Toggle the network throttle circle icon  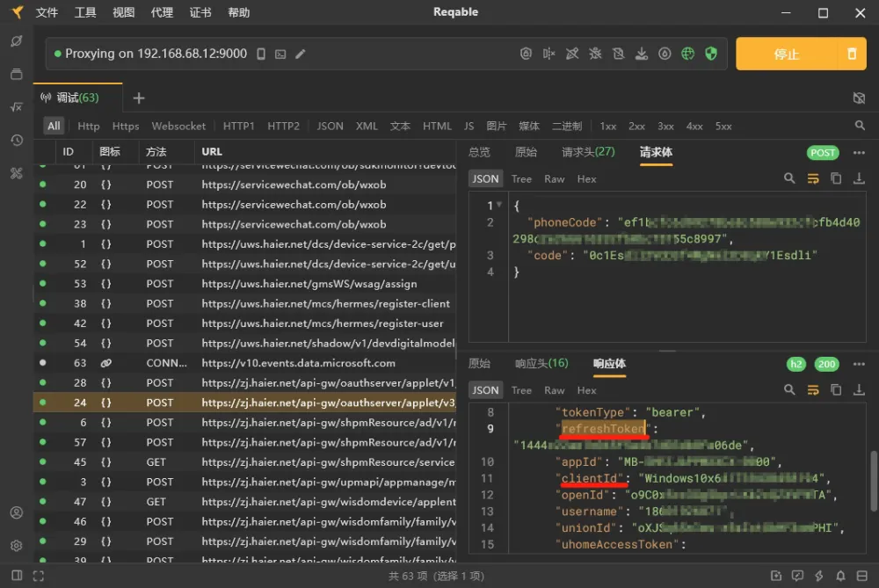[665, 54]
